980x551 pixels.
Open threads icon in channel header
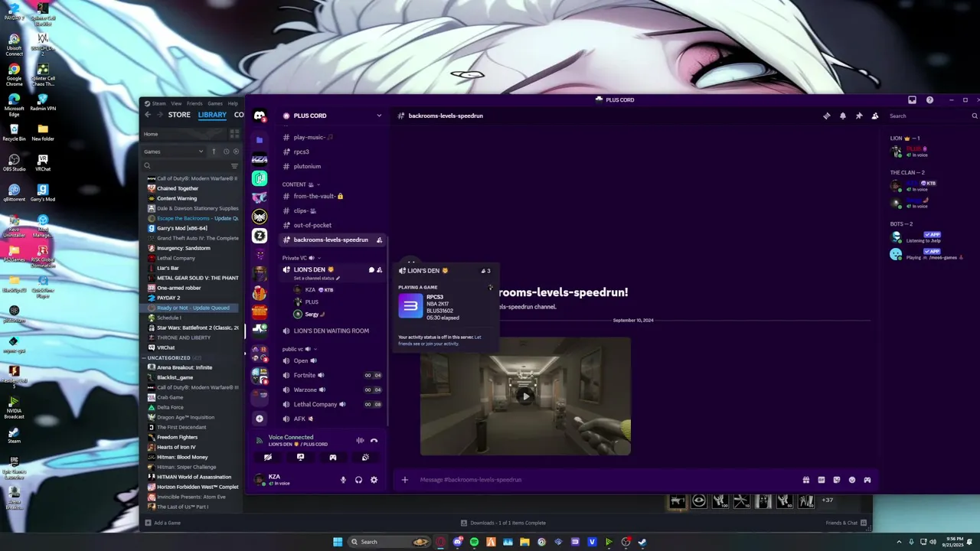[x=826, y=116]
